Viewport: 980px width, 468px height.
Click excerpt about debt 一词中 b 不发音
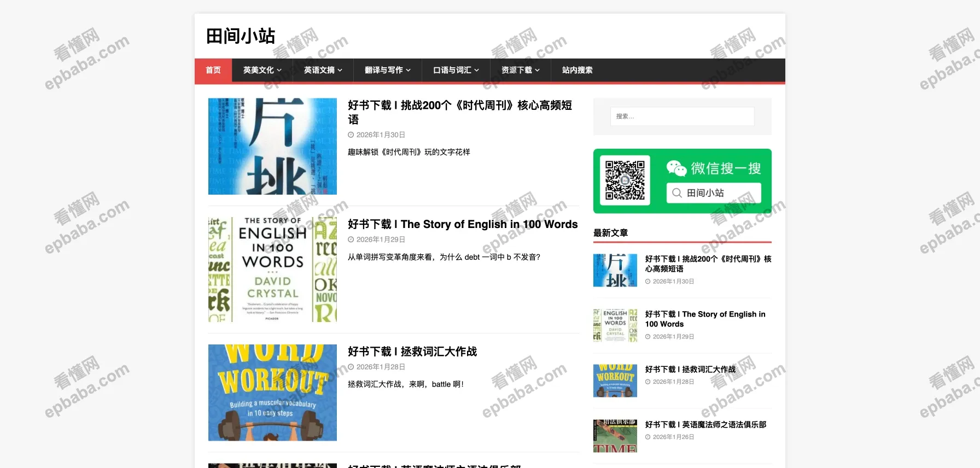(x=444, y=257)
